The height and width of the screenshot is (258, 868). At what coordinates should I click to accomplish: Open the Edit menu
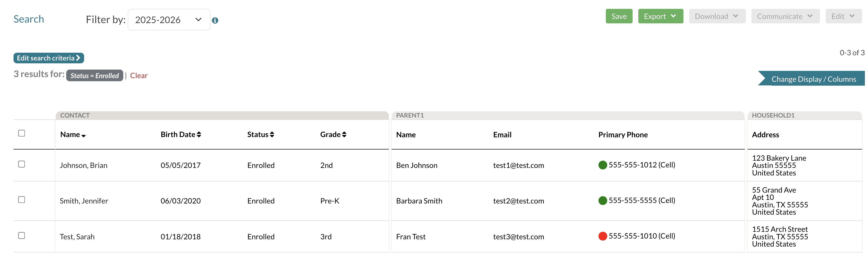[x=843, y=16]
